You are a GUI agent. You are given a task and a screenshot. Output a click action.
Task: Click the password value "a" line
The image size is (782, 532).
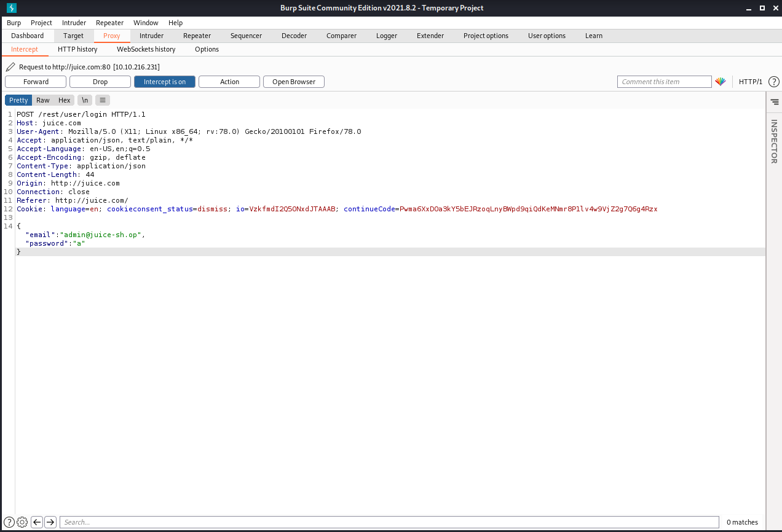point(55,243)
